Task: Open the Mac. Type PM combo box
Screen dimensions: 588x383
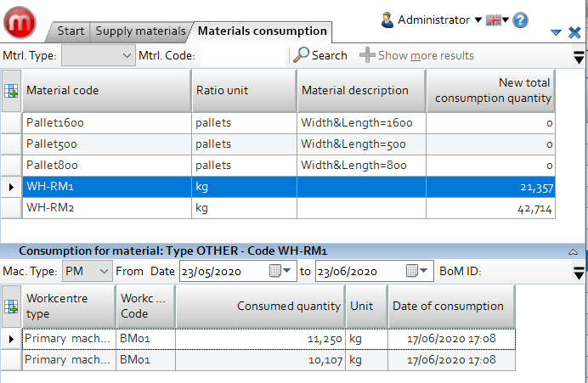Action: tap(87, 271)
